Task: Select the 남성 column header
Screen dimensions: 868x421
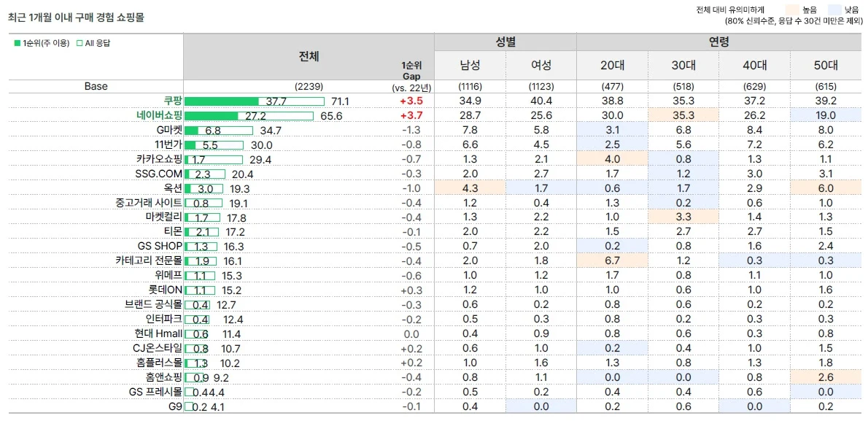Action: (x=470, y=65)
